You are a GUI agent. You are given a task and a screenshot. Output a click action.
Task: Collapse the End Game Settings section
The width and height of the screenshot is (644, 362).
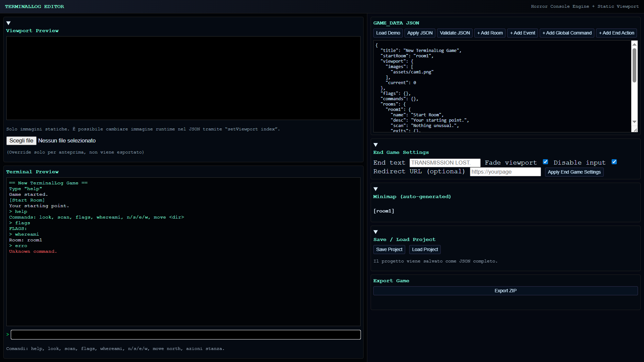376,145
